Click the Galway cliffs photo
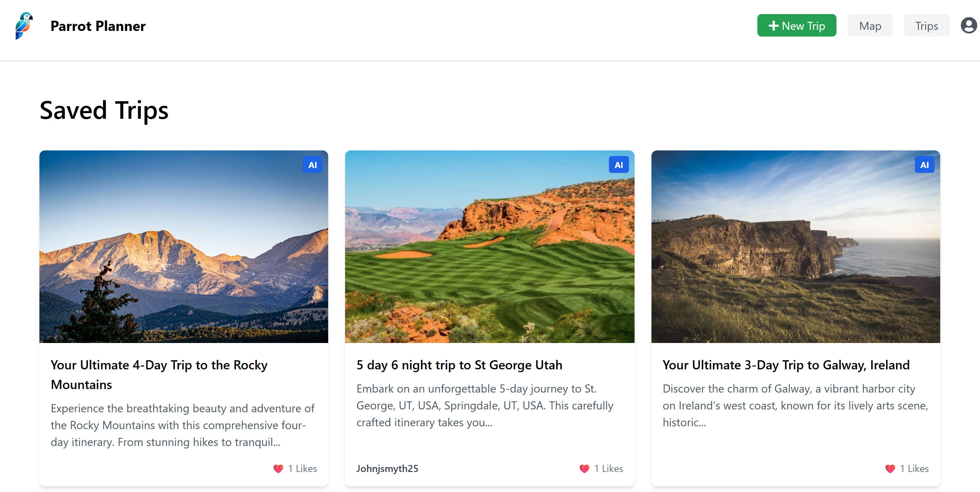 click(x=795, y=247)
